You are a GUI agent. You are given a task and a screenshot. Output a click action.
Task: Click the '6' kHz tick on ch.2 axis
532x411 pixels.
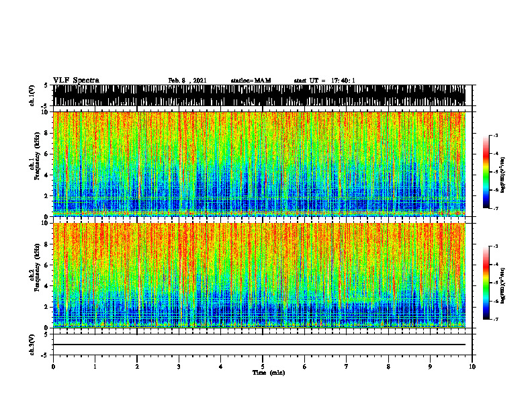(47, 265)
